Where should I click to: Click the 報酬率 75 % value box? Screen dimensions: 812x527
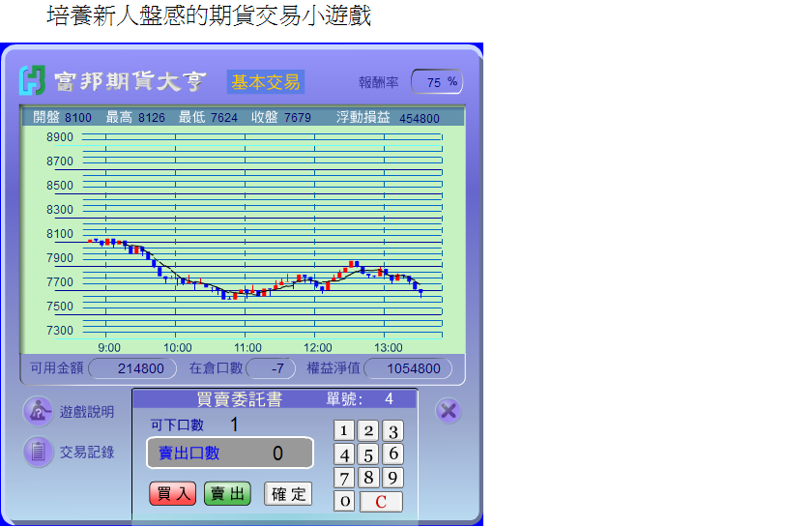(x=437, y=82)
